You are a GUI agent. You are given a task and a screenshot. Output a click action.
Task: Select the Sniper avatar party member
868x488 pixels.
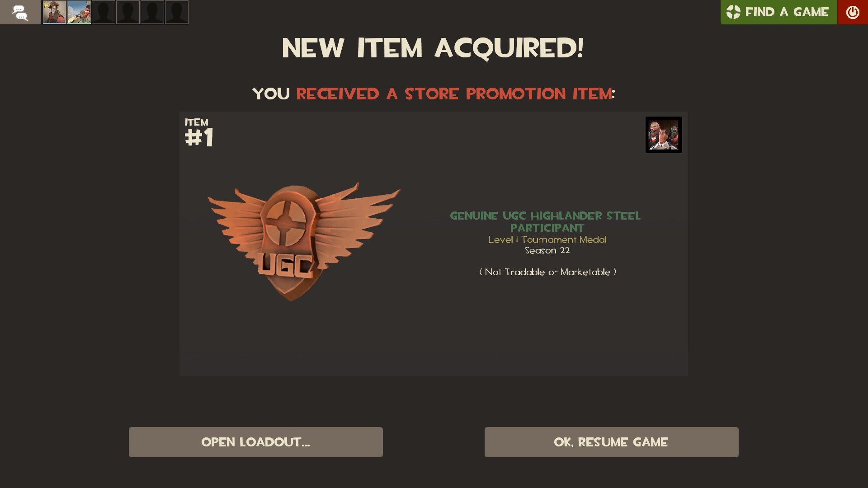click(55, 12)
